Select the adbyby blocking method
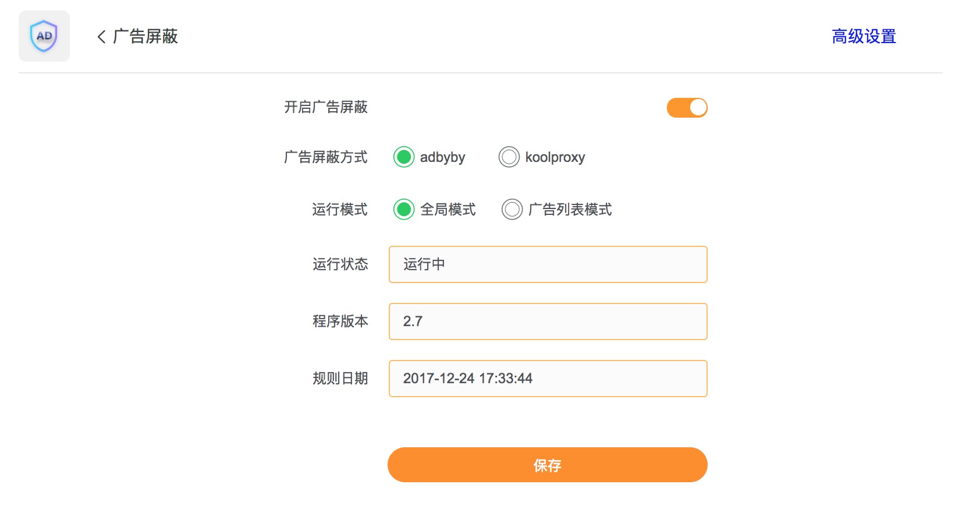This screenshot has width=980, height=516. [404, 157]
